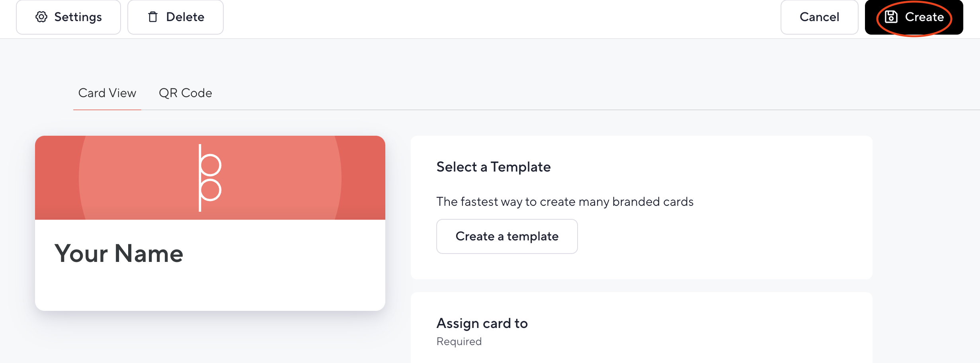This screenshot has height=363, width=980.
Task: Click the trash can icon
Action: 153,17
